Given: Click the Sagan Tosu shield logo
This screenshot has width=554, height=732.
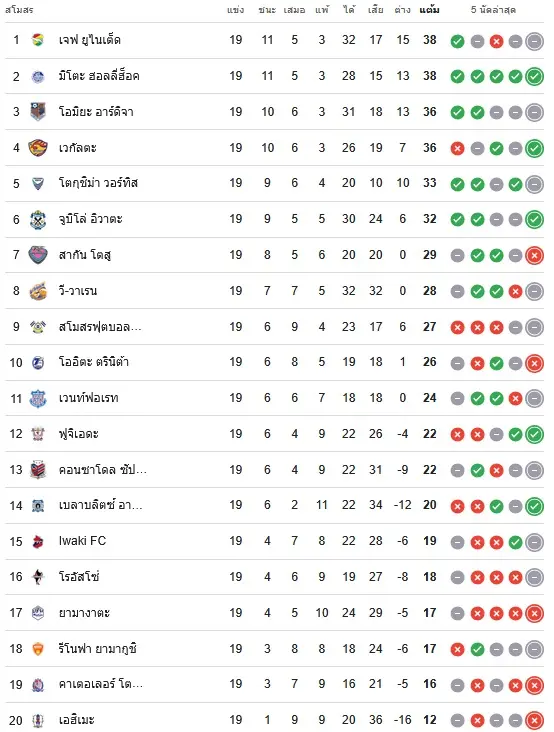Looking at the screenshot, I should pyautogui.click(x=38, y=255).
